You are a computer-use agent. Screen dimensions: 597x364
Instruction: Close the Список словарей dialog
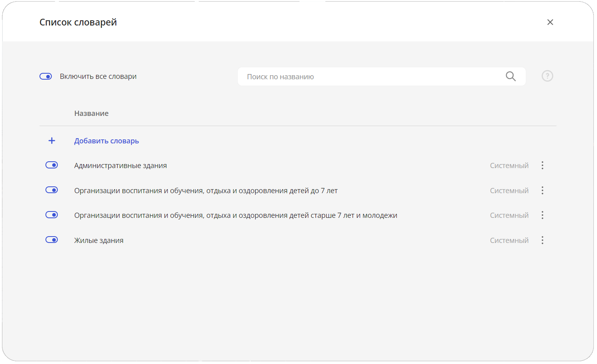[x=550, y=22]
